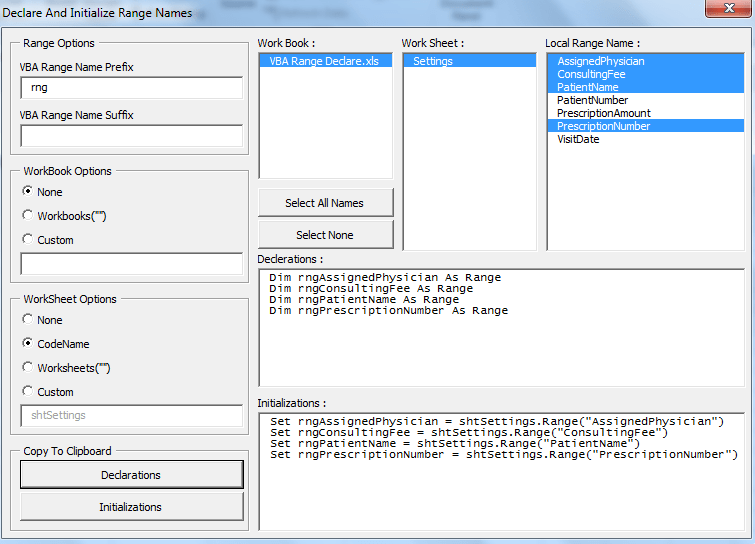Image resolution: width=755 pixels, height=544 pixels.
Task: Focus the WorkBook custom text box
Action: pyautogui.click(x=131, y=264)
